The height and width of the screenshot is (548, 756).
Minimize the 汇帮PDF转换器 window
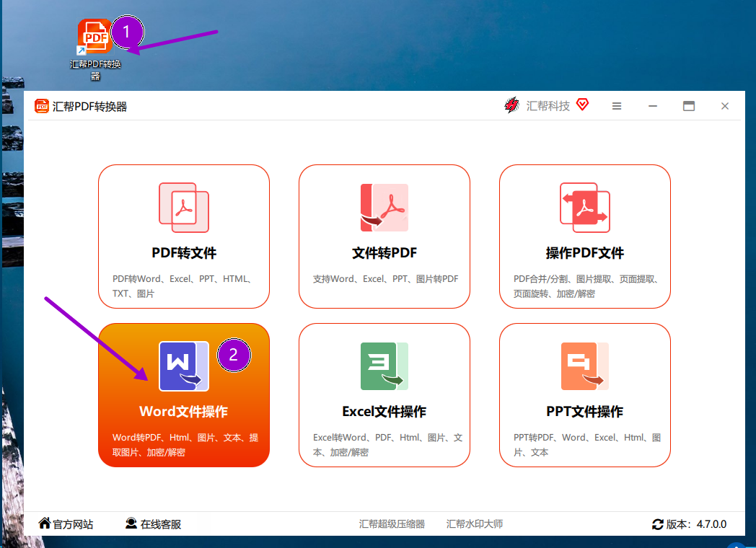tap(653, 106)
